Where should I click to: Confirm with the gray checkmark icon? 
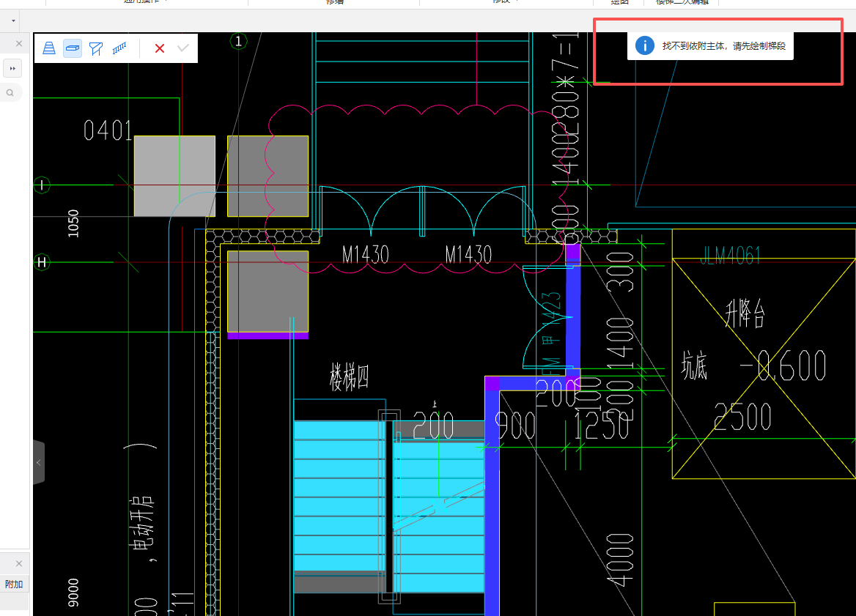pyautogui.click(x=183, y=48)
